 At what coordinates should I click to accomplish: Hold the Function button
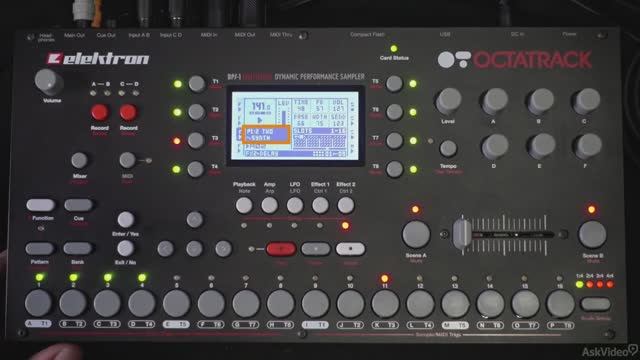coord(40,205)
